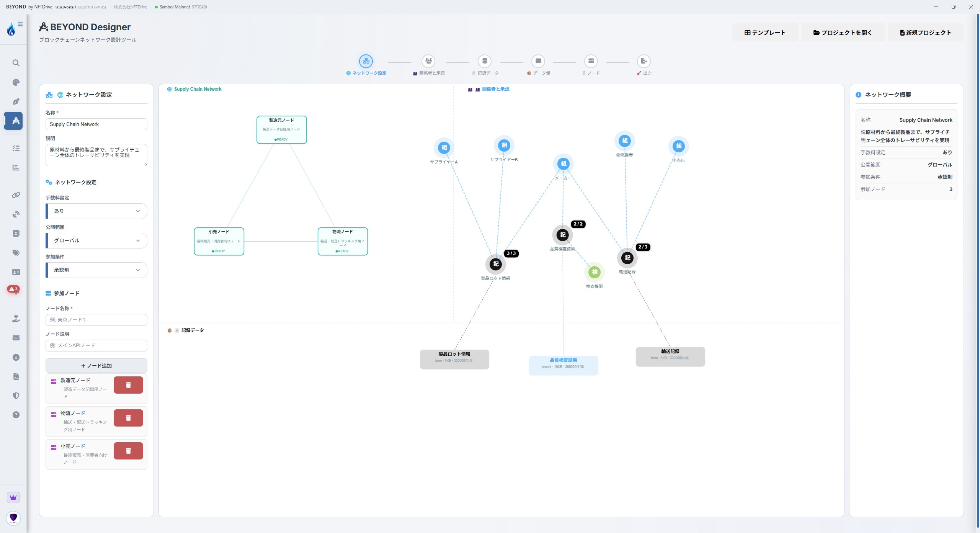Open the tags icon in sidebar
Image resolution: width=980 pixels, height=533 pixels.
[16, 253]
